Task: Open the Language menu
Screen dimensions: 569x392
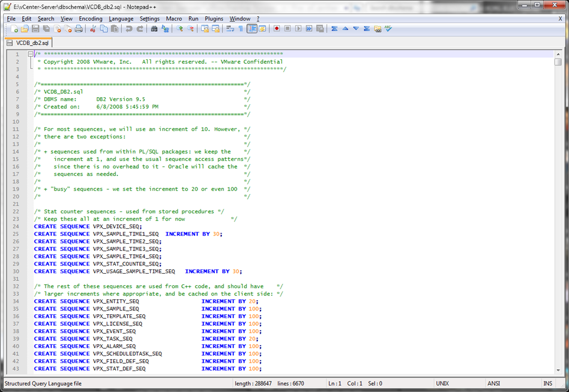Action: [121, 18]
